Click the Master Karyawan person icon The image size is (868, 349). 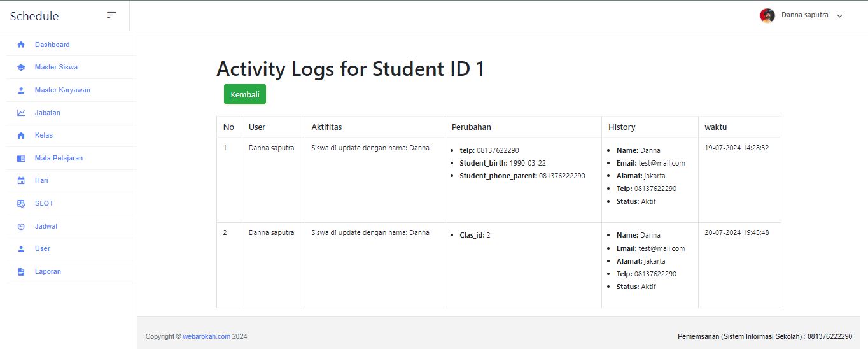[21, 90]
